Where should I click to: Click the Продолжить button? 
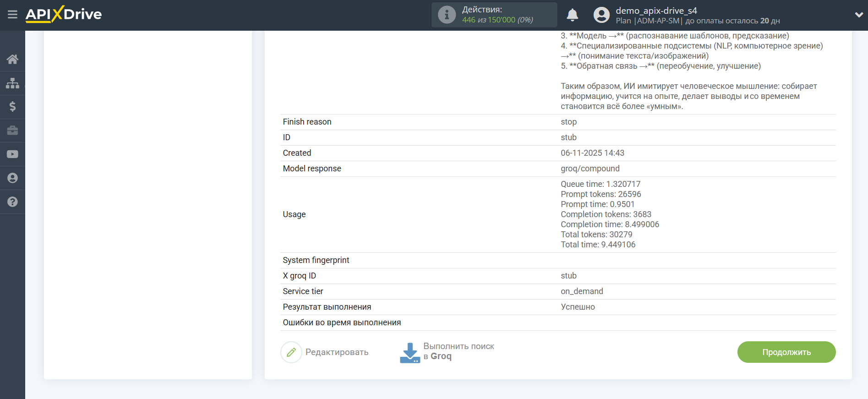coord(786,352)
